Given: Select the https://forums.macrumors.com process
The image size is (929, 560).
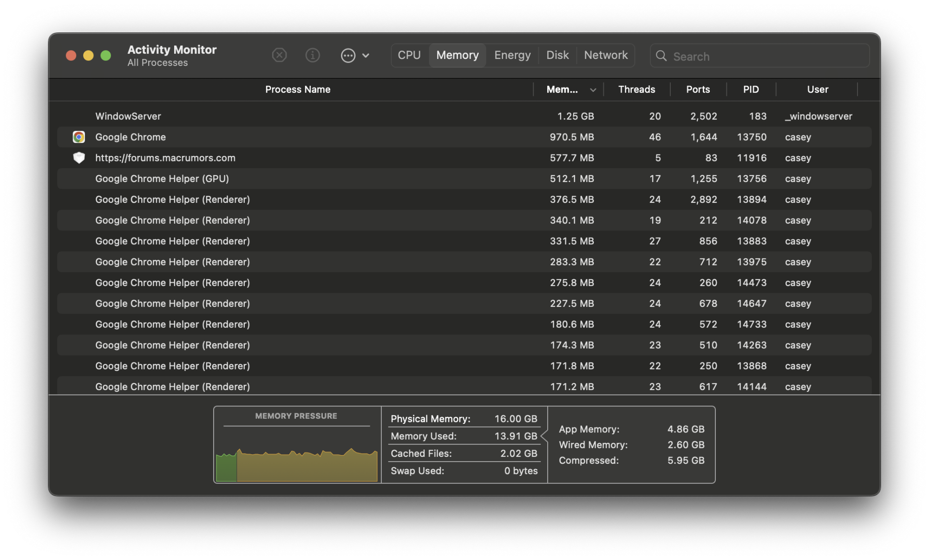Looking at the screenshot, I should (165, 158).
